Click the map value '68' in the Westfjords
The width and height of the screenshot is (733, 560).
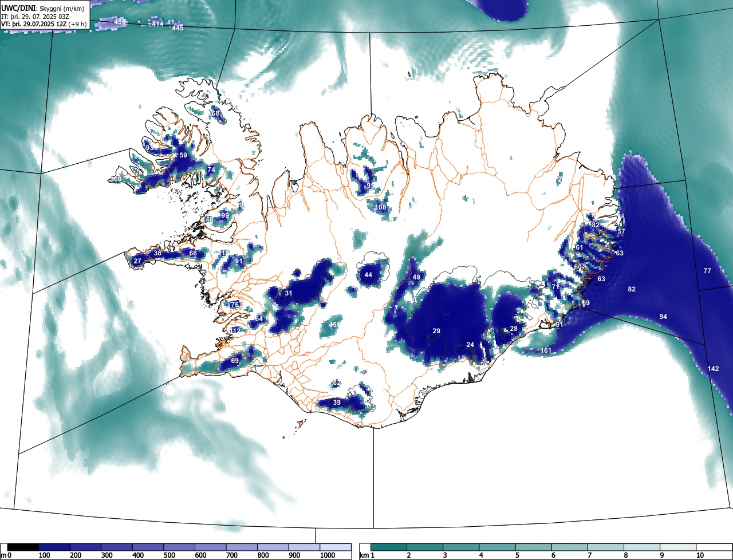tap(215, 113)
